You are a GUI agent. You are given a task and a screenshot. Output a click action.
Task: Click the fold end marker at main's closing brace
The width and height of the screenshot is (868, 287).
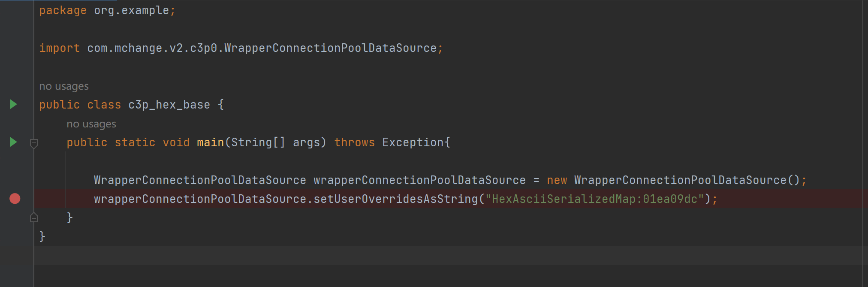click(x=34, y=218)
